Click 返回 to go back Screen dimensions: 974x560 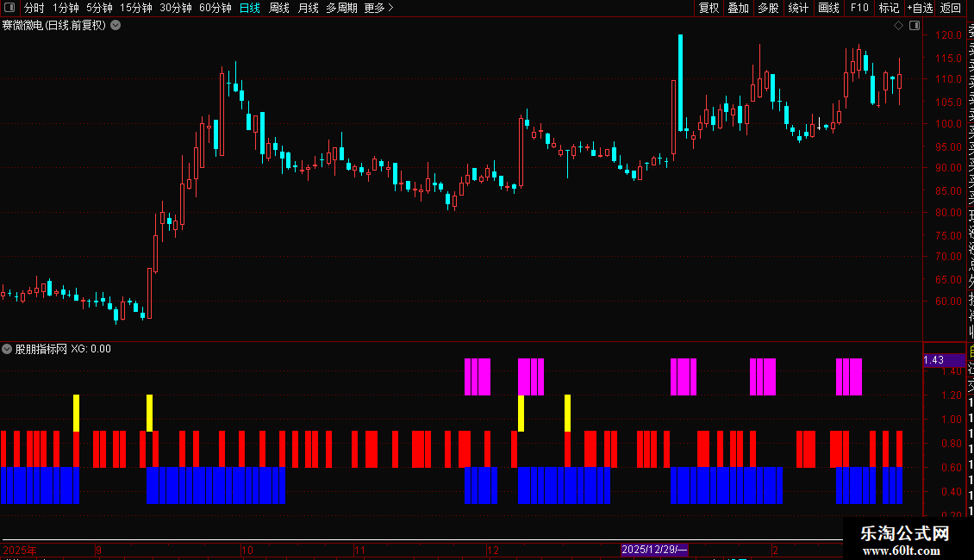pyautogui.click(x=951, y=8)
